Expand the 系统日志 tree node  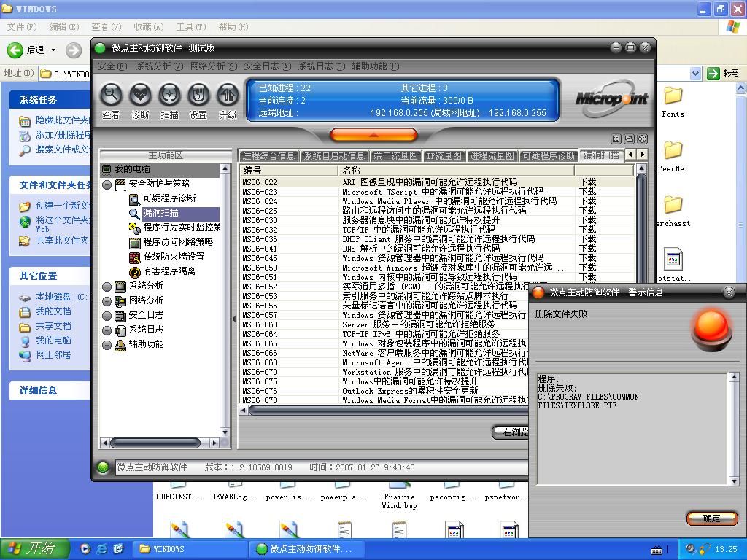click(x=107, y=330)
